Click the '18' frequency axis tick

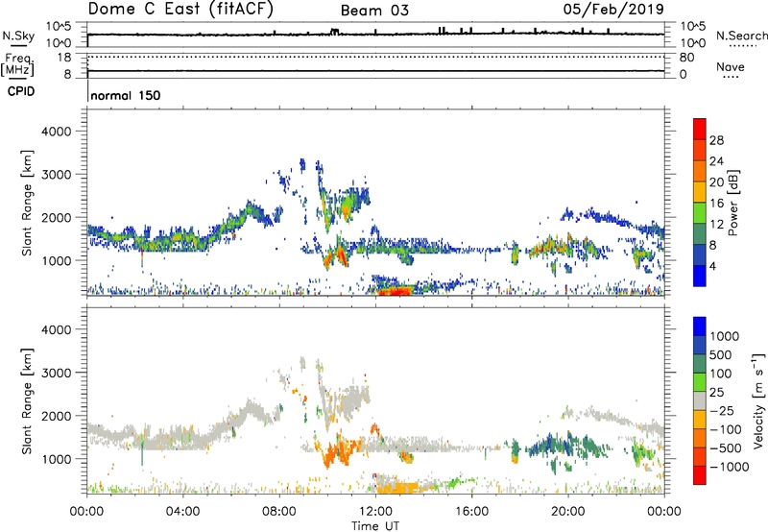point(64,58)
